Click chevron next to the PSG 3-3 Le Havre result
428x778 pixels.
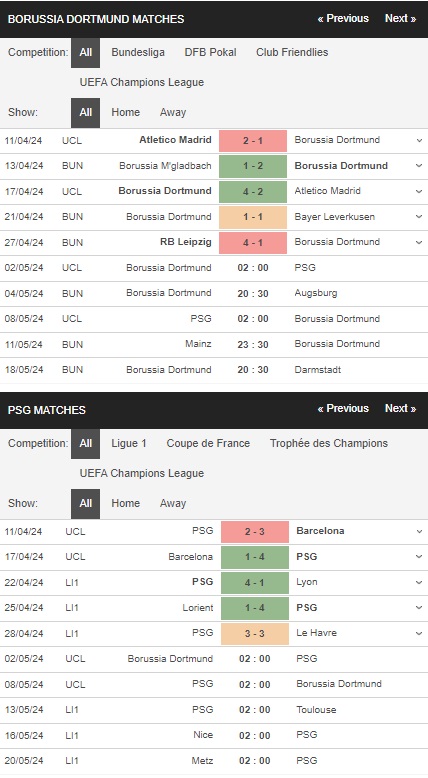click(x=419, y=633)
